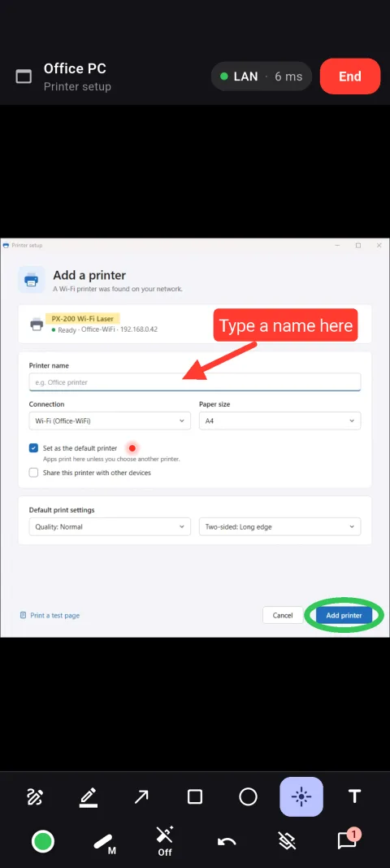
Task: Close the Printer setup window
Action: 379,245
